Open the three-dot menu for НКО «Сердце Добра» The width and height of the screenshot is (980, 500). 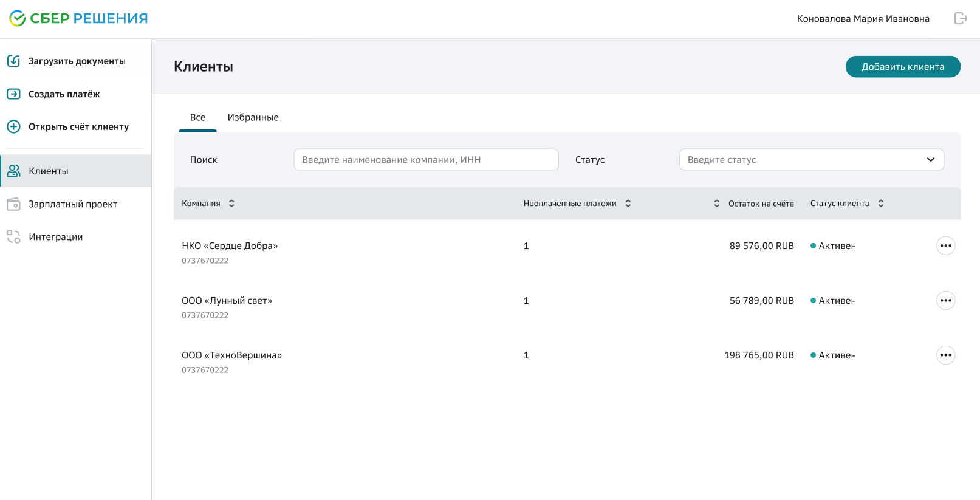click(945, 246)
